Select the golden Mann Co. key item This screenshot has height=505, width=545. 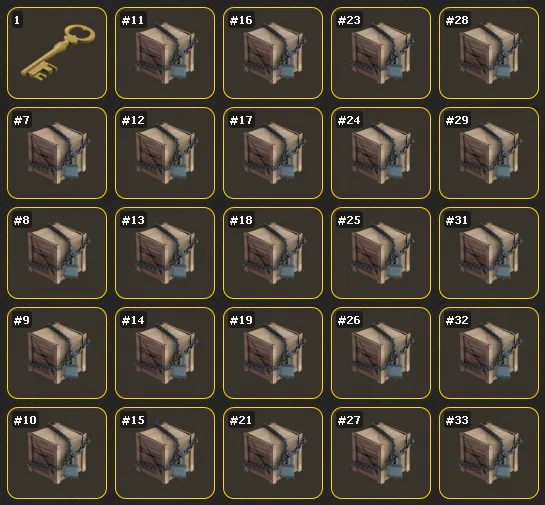57,53
